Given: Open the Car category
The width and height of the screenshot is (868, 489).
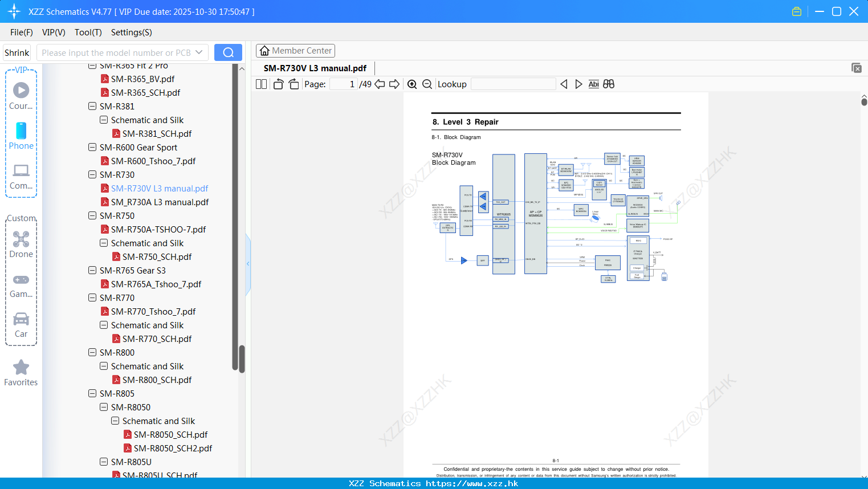Looking at the screenshot, I should [x=21, y=325].
